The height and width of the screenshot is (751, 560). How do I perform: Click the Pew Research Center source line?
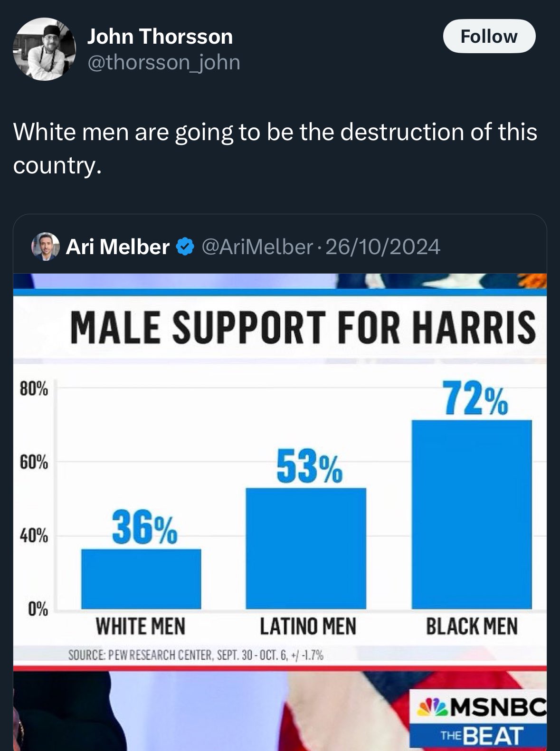196,656
